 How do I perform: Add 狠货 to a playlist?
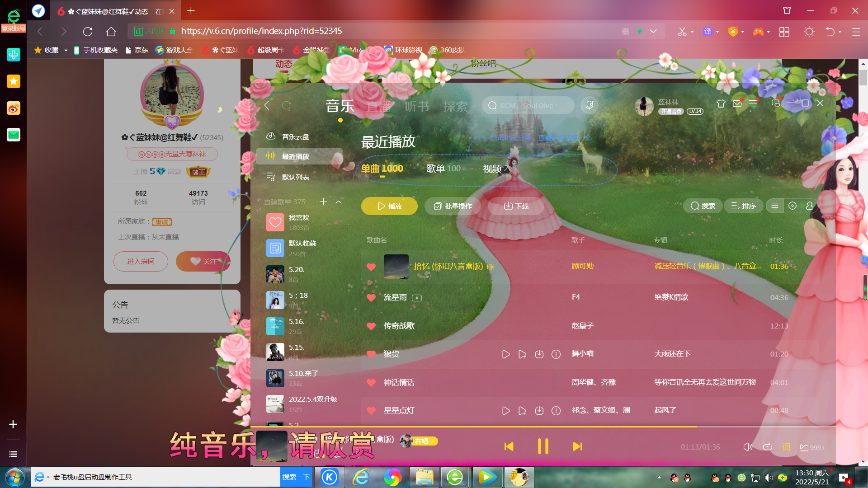pos(522,354)
